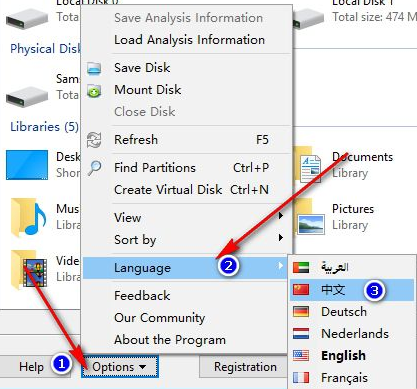Expand the View submenu
This screenshot has height=389, width=417.
pos(187,218)
